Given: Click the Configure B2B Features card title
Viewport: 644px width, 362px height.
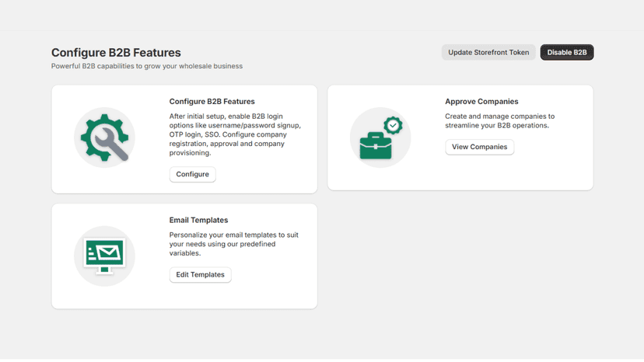Looking at the screenshot, I should pyautogui.click(x=212, y=102).
